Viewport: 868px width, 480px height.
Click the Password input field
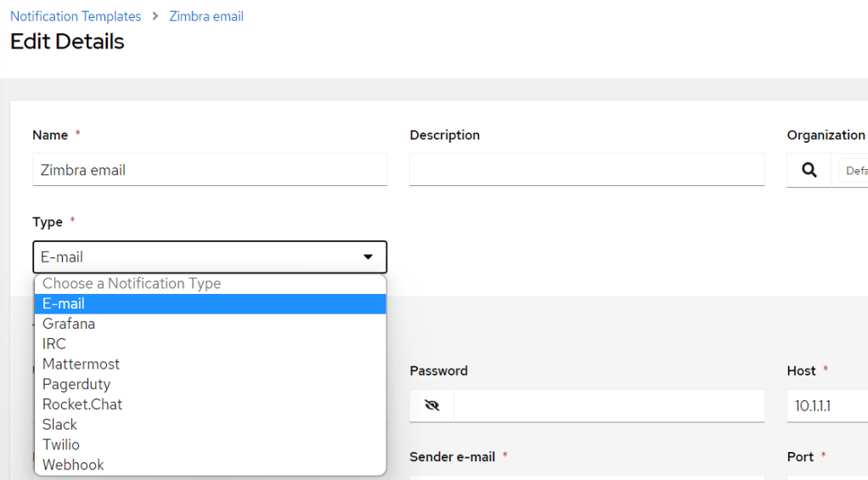coord(608,405)
